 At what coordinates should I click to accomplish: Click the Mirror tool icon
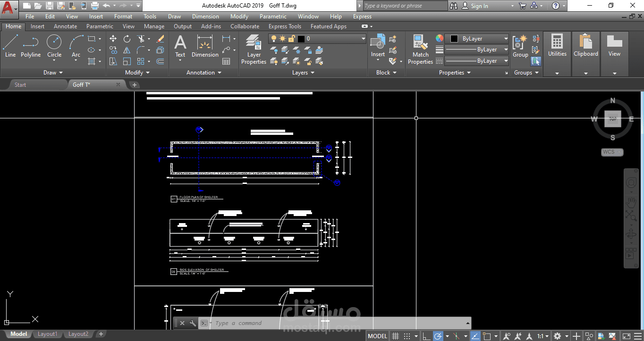[x=127, y=50]
